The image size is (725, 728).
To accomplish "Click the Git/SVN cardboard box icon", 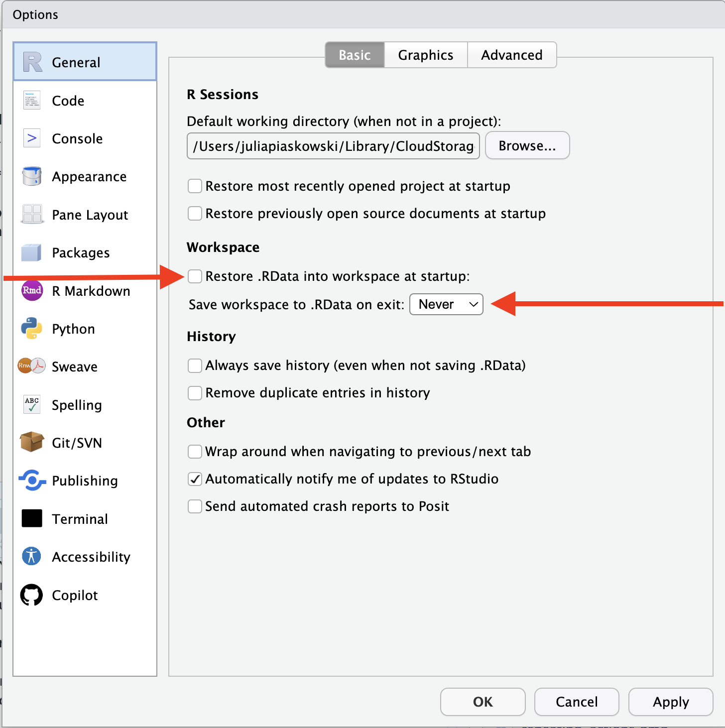I will click(32, 442).
